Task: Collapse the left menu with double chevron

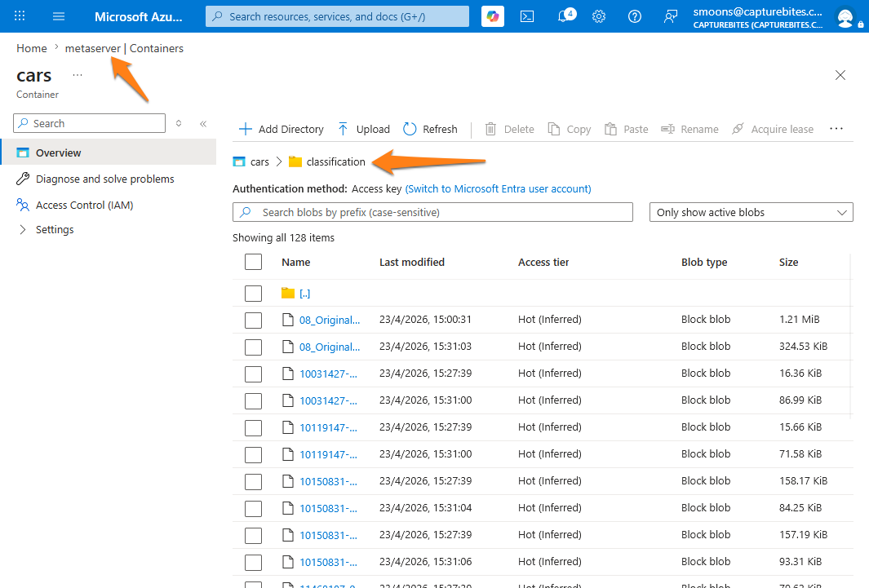Action: pos(203,123)
